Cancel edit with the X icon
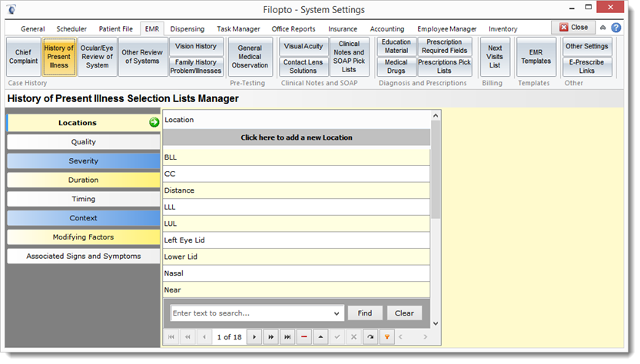 pos(354,337)
